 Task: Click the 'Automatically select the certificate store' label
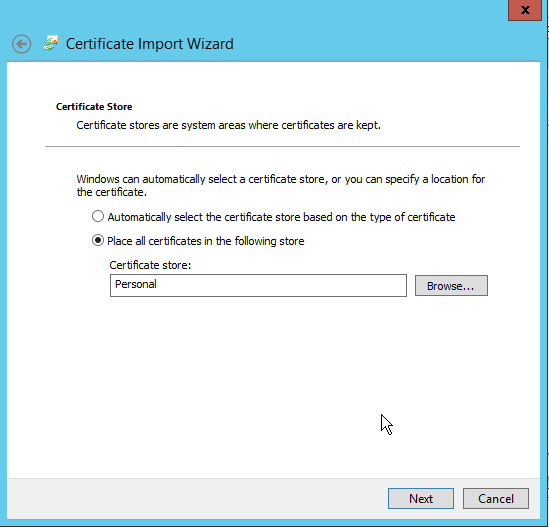point(281,217)
